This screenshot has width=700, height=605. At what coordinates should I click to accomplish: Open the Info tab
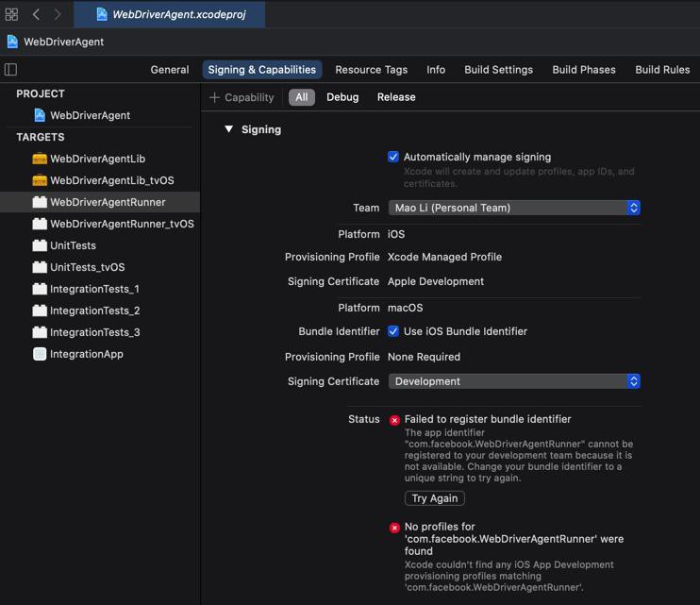[436, 70]
